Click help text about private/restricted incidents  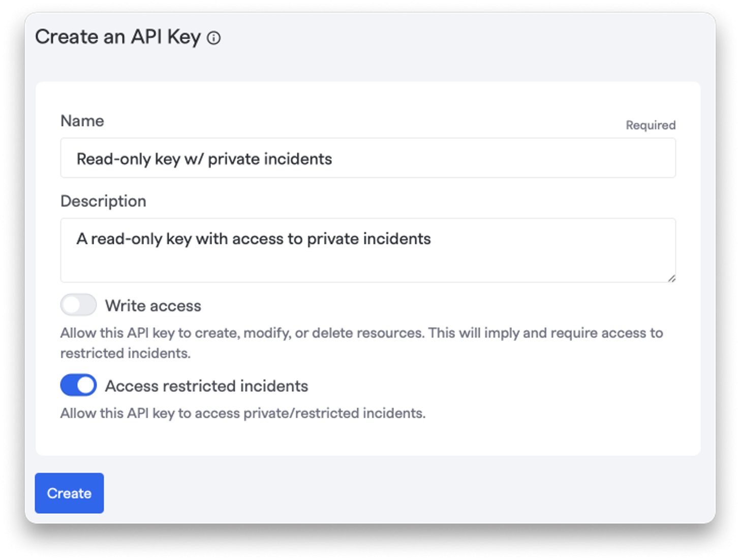243,413
